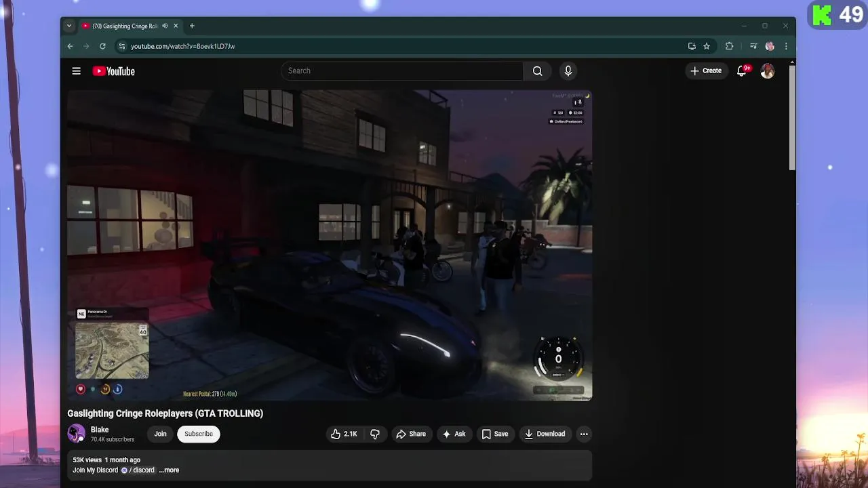This screenshot has height=488, width=868.
Task: Click the video title text
Action: tap(165, 413)
